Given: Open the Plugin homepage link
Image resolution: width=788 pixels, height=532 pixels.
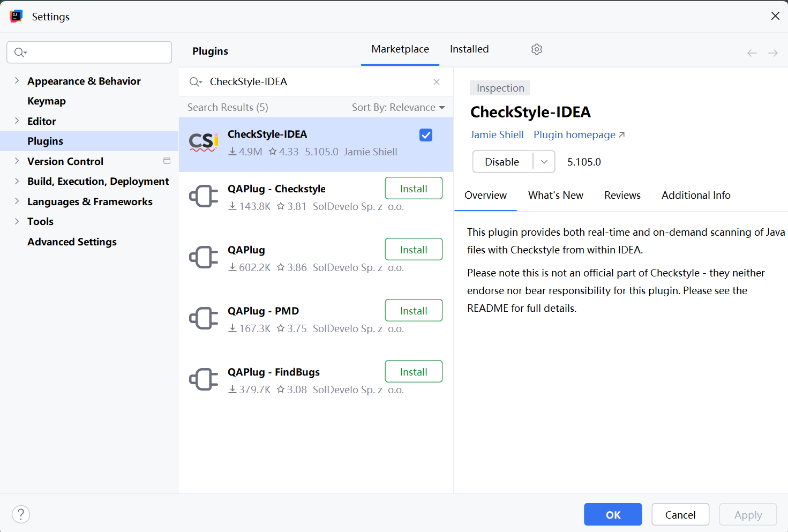Looking at the screenshot, I should click(579, 135).
